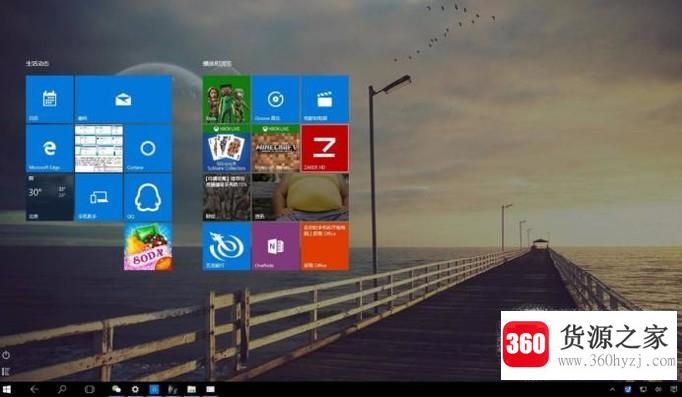Open the Xbox tile with game characters
The width and height of the screenshot is (682, 397).
click(226, 99)
